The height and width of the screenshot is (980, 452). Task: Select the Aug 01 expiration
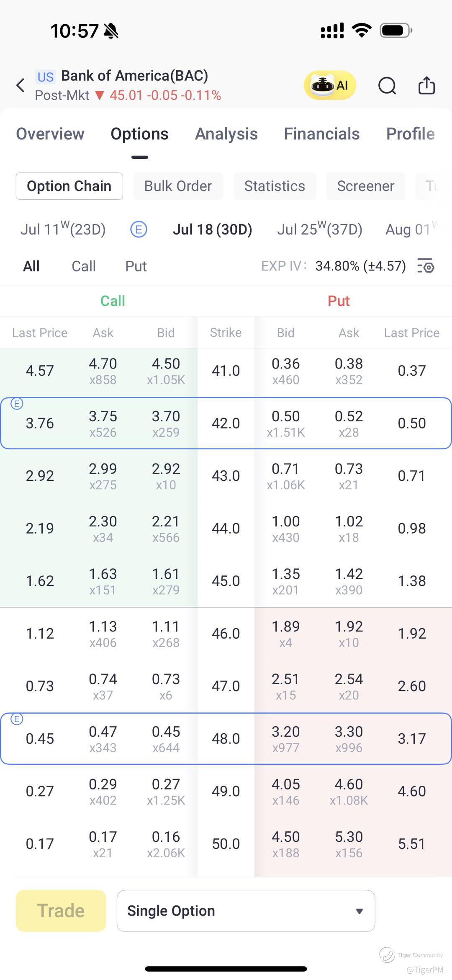[412, 229]
